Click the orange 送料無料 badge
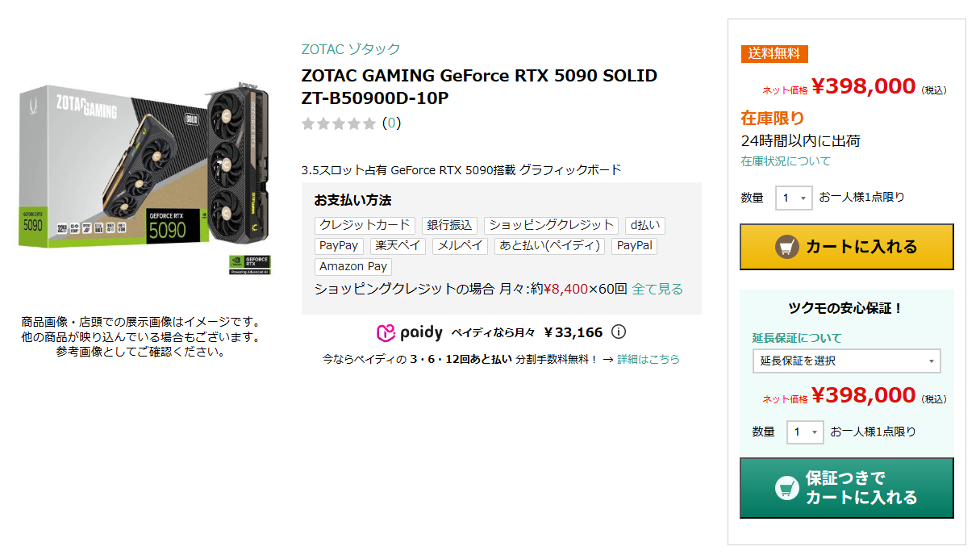The width and height of the screenshot is (980, 559). click(x=774, y=53)
